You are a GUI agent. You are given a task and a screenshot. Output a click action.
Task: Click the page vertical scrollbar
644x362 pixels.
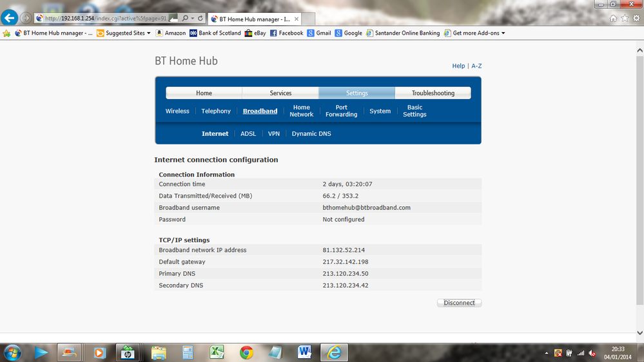[640, 180]
